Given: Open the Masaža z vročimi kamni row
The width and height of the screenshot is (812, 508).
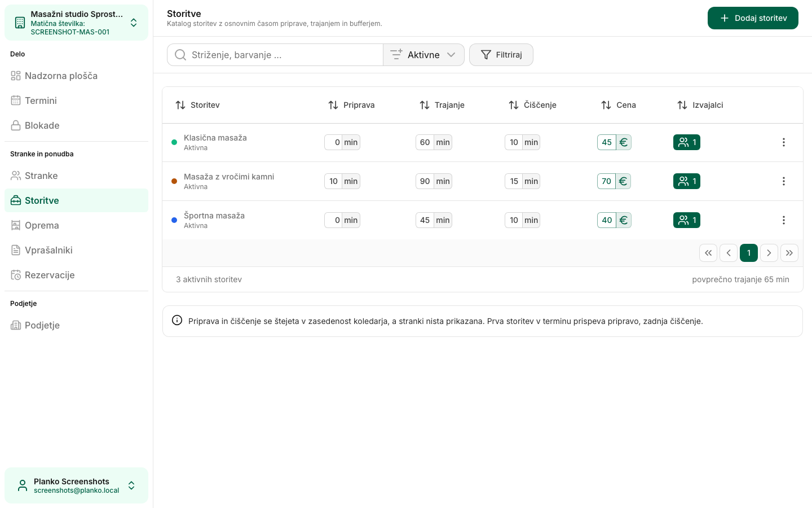Looking at the screenshot, I should point(483,181).
